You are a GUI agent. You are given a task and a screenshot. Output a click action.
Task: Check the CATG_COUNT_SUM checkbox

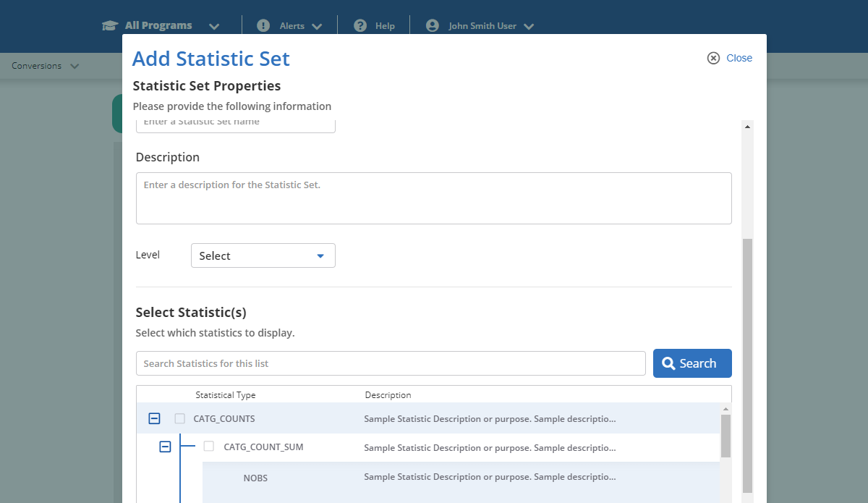pyautogui.click(x=209, y=447)
